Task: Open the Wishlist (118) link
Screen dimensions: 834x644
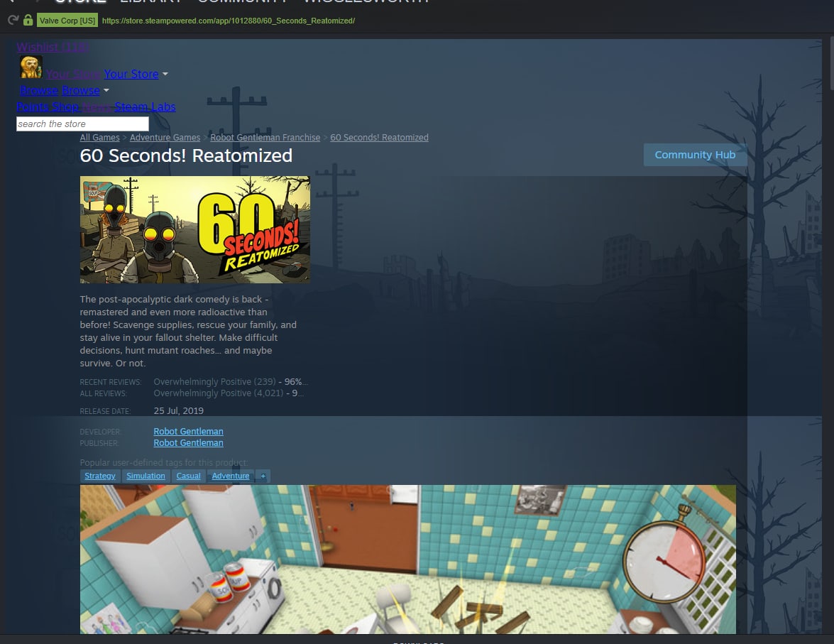Action: pyautogui.click(x=52, y=48)
